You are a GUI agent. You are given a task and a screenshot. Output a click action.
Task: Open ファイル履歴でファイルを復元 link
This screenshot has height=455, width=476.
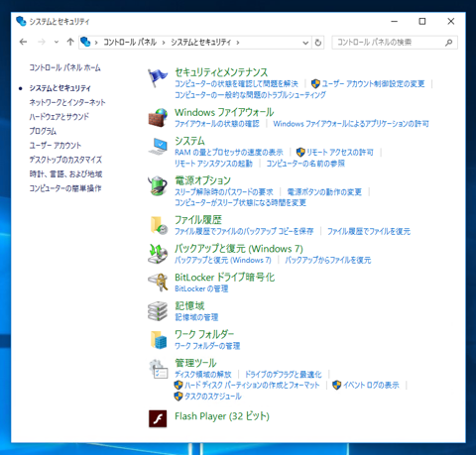point(369,231)
